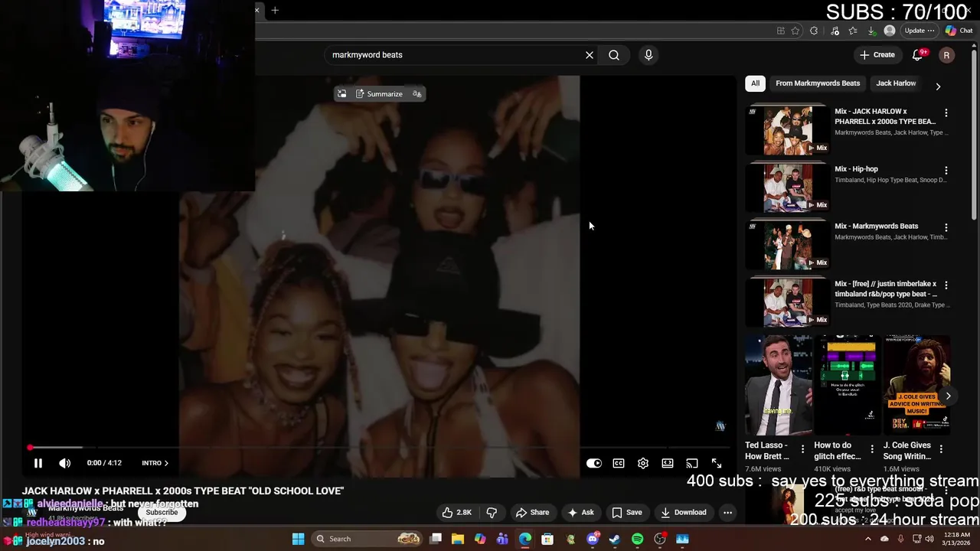The width and height of the screenshot is (980, 551).
Task: Favorite this page with the star icon
Action: (795, 31)
